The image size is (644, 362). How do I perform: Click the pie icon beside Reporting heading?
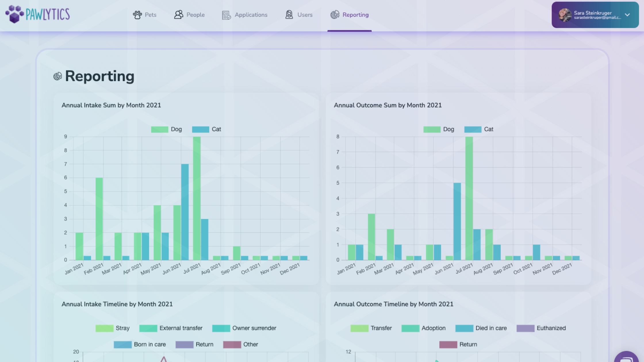point(57,76)
